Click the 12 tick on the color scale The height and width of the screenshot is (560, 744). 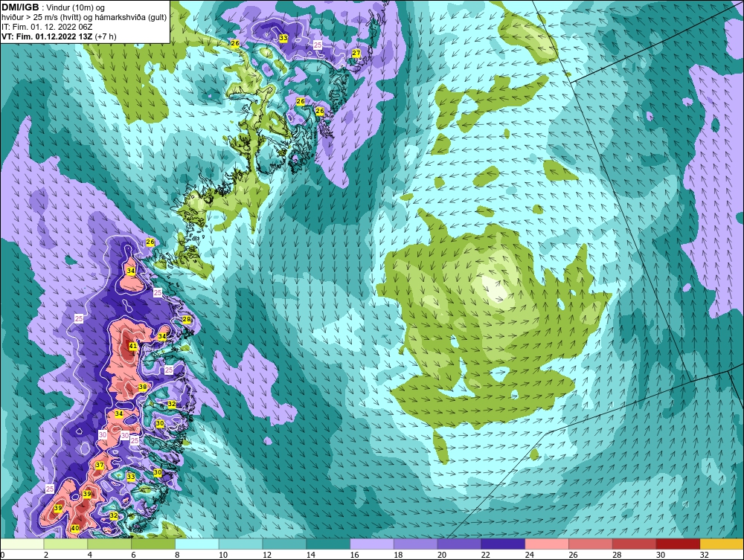267,555
